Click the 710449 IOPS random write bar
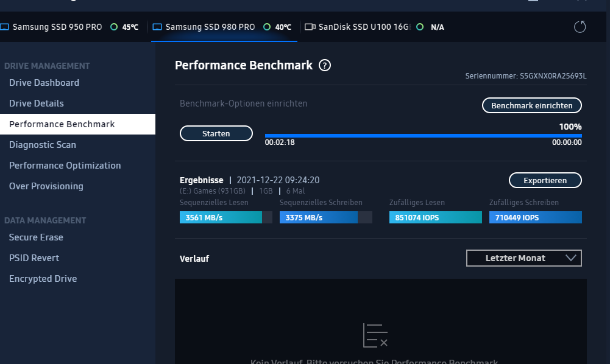 535,217
